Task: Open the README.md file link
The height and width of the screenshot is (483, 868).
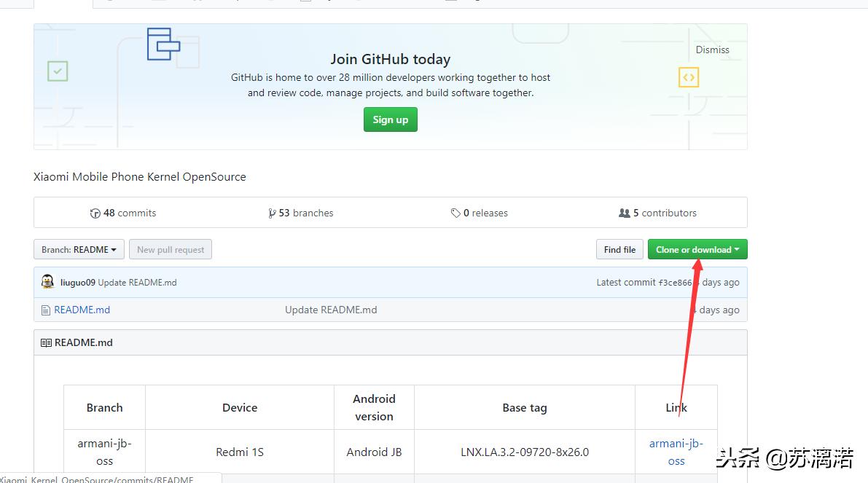Action: tap(82, 310)
